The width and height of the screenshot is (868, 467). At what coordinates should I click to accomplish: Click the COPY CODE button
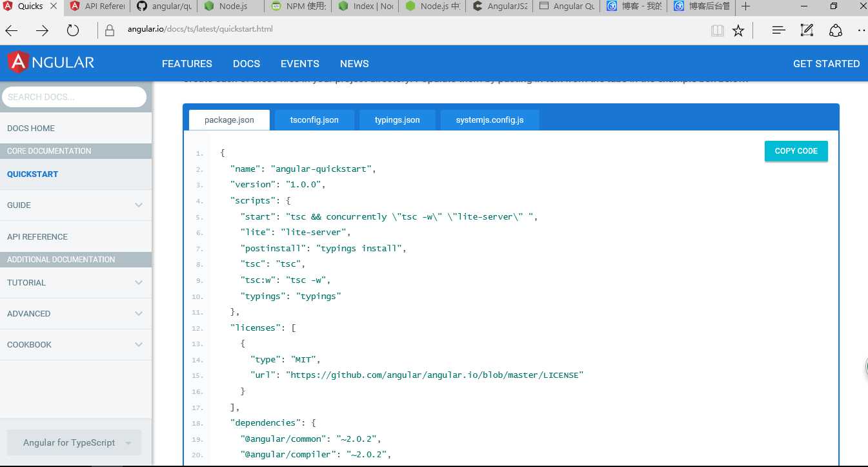pos(796,151)
